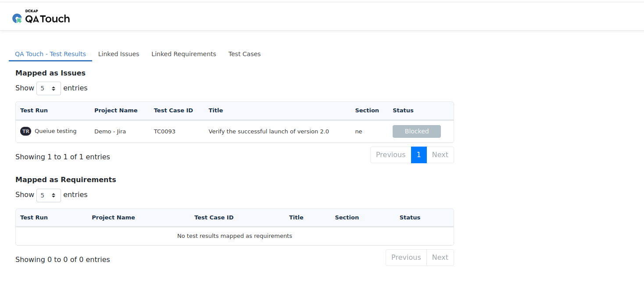Expand the Mapped as Issues entries dropdown
The width and height of the screenshot is (644, 305).
(x=48, y=88)
